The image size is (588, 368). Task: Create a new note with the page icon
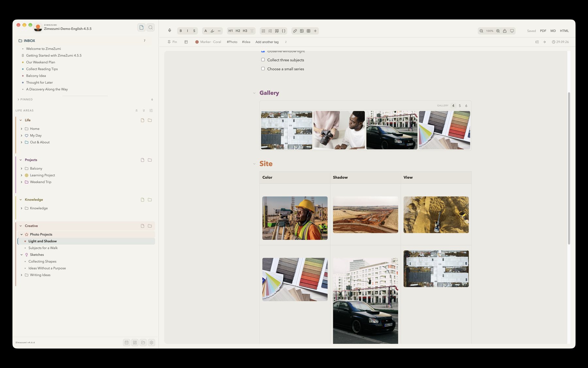(141, 27)
